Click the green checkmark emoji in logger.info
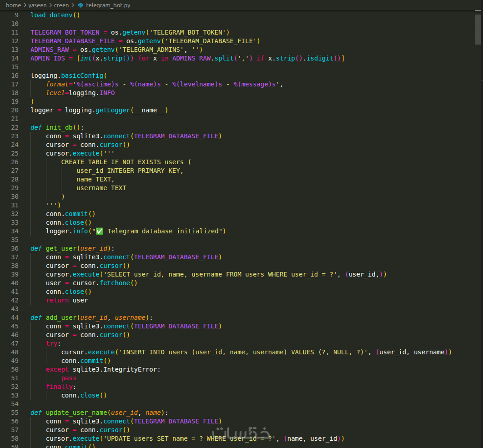 pos(100,231)
